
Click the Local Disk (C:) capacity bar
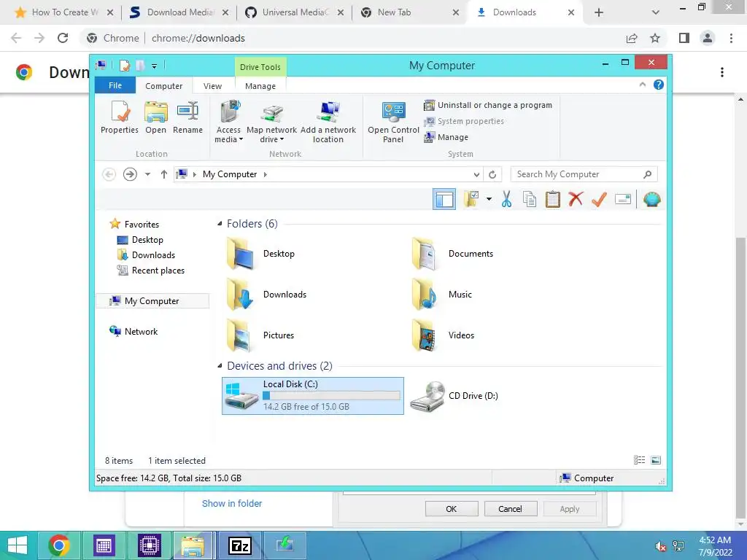tap(331, 396)
